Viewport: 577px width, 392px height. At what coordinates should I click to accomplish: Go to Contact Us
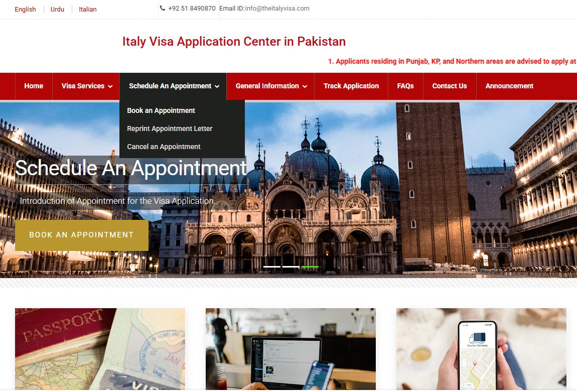[450, 86]
